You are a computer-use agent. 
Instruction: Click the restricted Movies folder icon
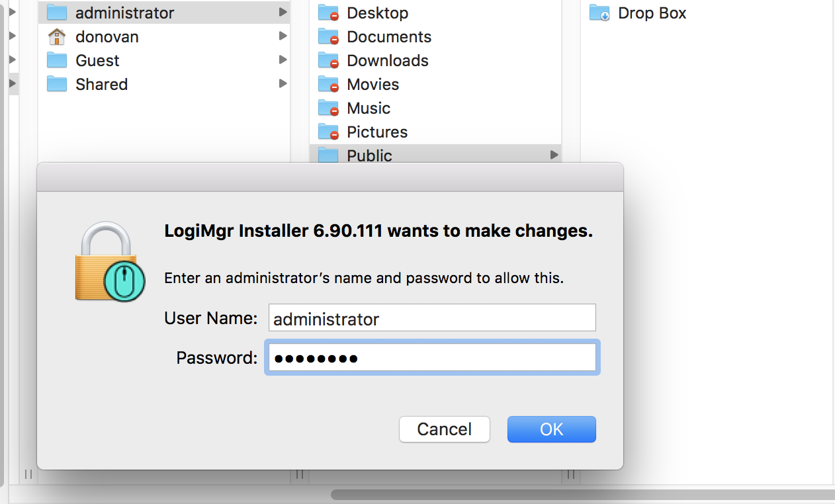click(x=329, y=84)
